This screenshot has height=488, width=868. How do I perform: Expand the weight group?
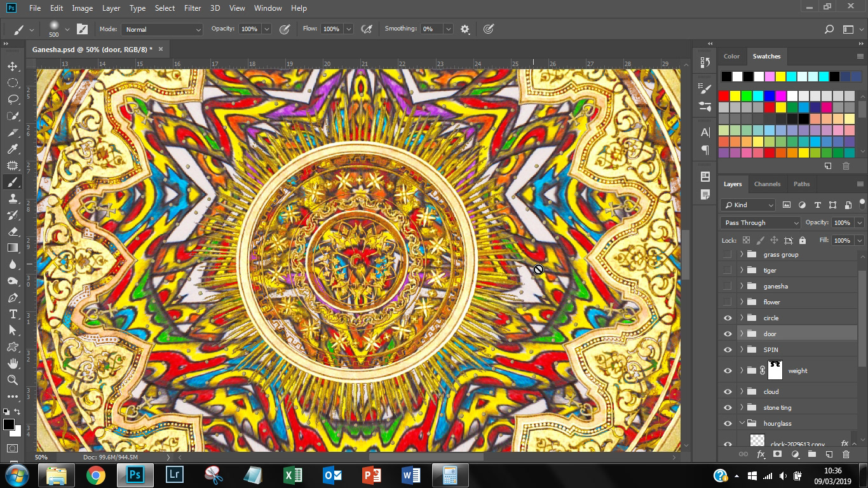(742, 370)
